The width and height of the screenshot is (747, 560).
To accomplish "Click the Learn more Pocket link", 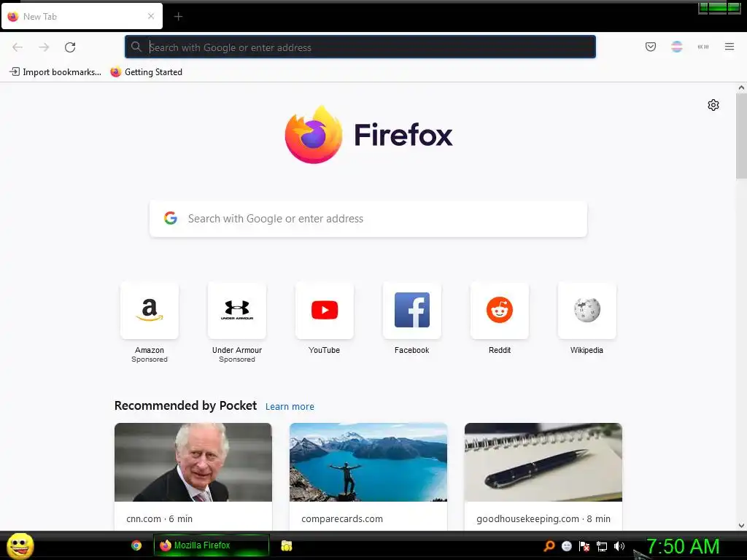I will (x=290, y=407).
